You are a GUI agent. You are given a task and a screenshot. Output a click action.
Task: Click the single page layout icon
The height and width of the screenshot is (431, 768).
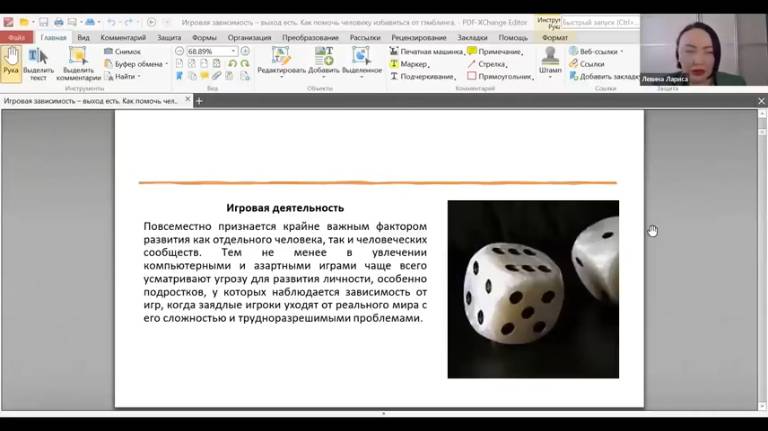[x=179, y=64]
